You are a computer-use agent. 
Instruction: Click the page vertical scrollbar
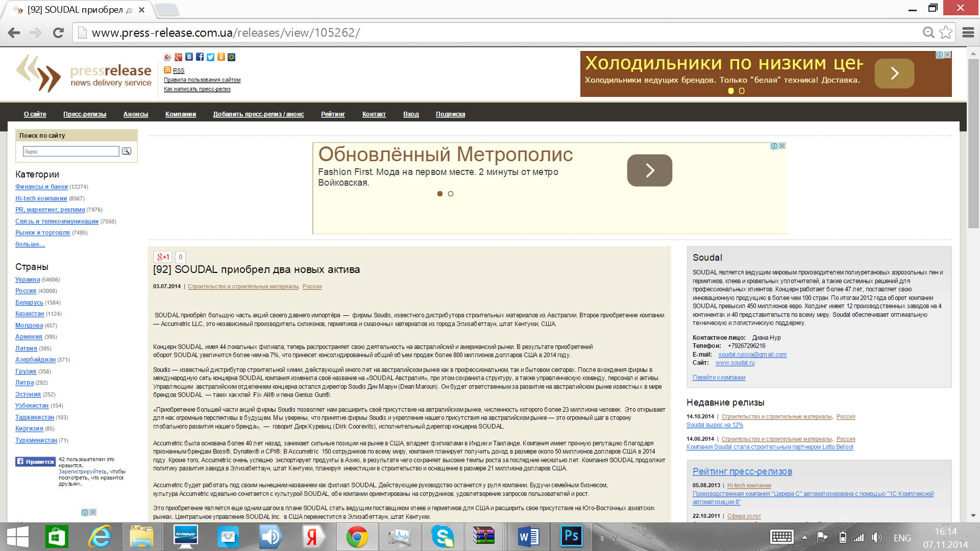point(973,143)
